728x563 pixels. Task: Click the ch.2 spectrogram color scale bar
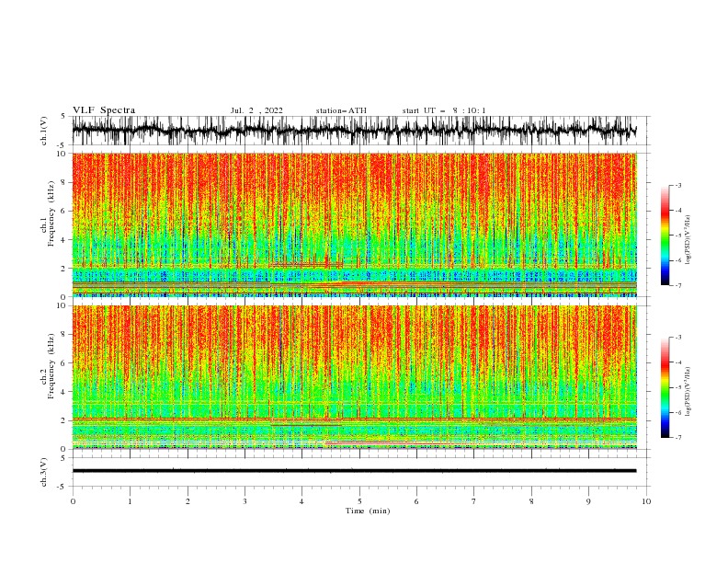pyautogui.click(x=665, y=387)
